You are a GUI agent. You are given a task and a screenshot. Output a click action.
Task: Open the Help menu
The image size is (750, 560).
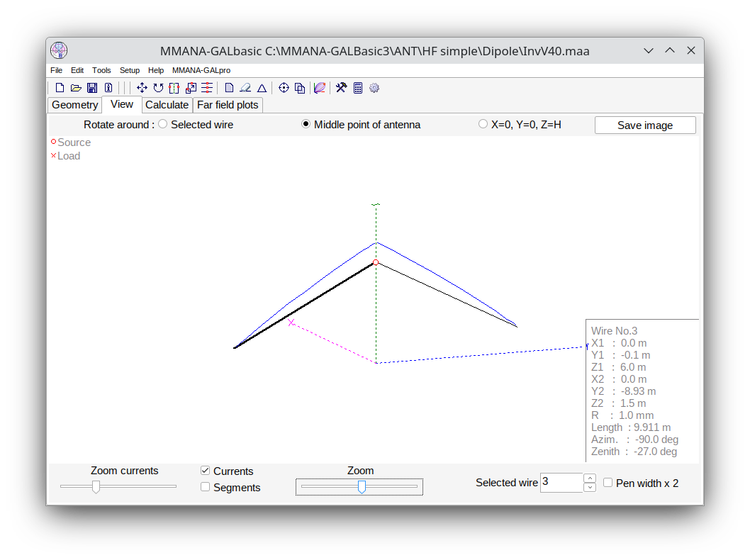tap(156, 70)
